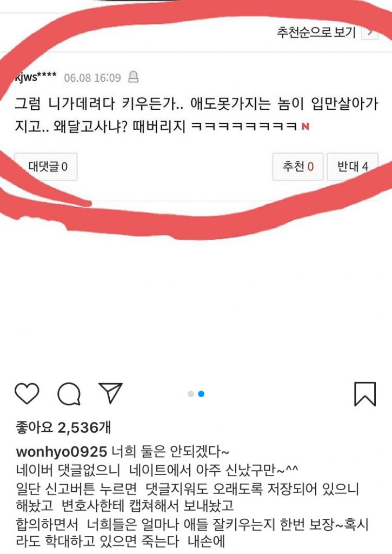Downvote the comment with 반대 4

click(353, 167)
